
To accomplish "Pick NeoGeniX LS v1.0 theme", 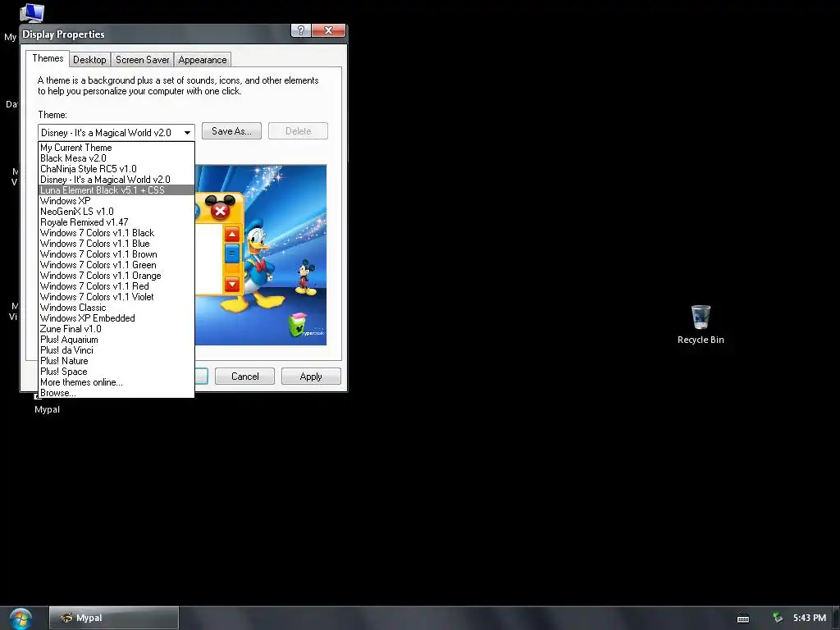I will pyautogui.click(x=116, y=212).
